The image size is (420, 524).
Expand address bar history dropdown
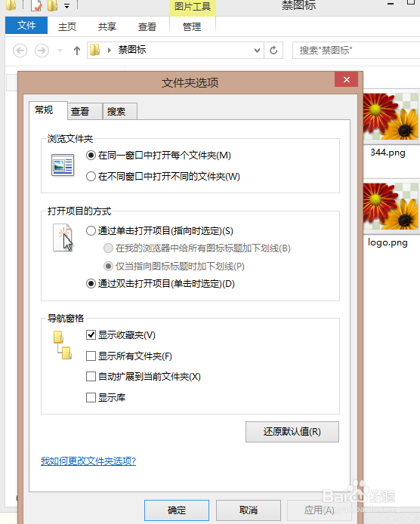tap(257, 51)
